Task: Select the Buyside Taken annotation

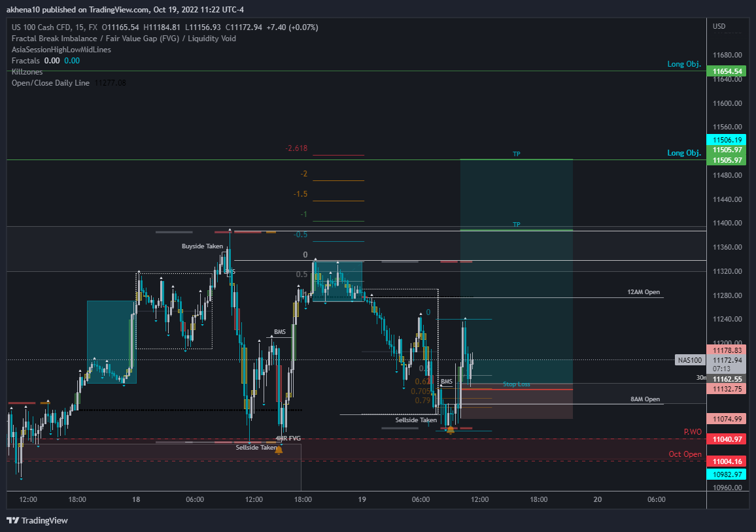Action: [x=202, y=246]
